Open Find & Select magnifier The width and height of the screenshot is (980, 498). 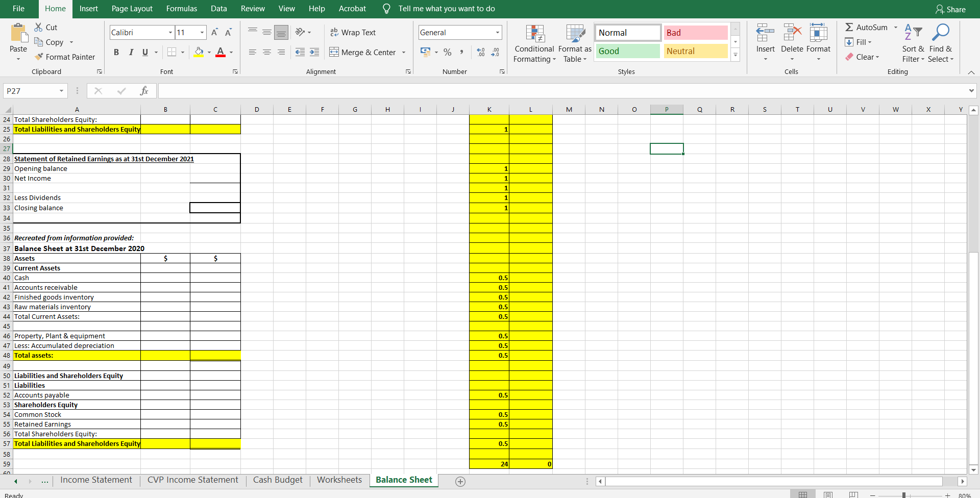click(940, 43)
